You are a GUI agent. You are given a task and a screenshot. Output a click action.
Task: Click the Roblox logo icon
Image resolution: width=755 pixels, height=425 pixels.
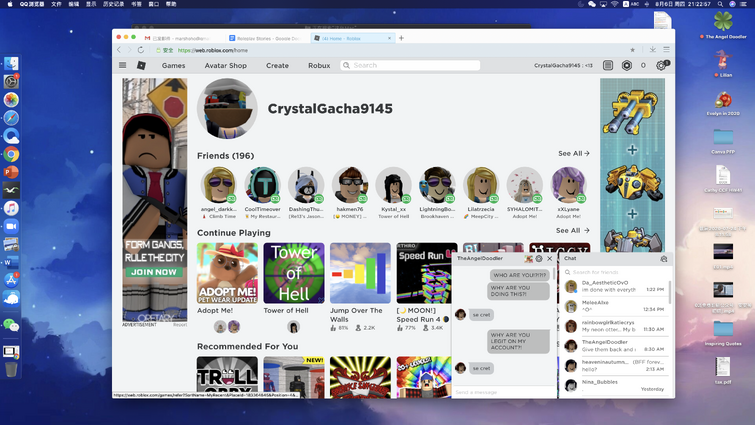coord(141,65)
